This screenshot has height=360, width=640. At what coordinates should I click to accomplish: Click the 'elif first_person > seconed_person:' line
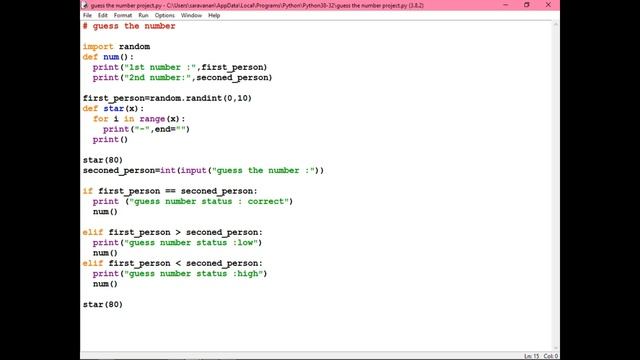pos(173,232)
